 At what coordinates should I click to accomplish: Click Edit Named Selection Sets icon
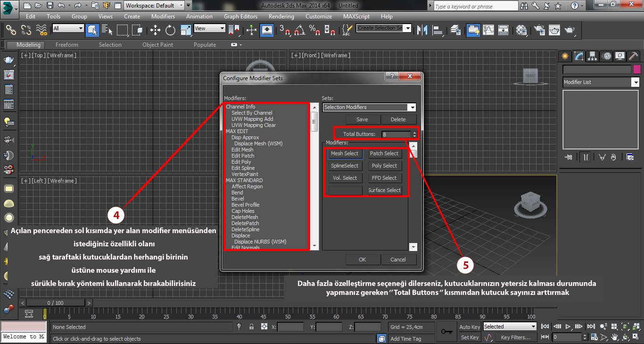click(x=347, y=30)
